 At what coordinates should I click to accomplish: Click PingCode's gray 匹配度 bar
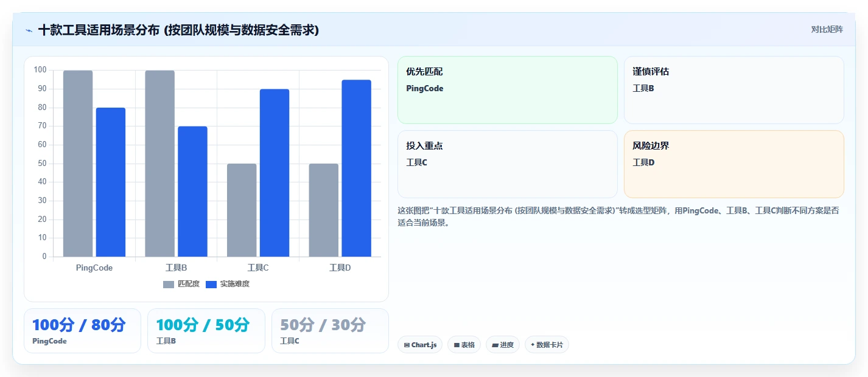point(78,164)
